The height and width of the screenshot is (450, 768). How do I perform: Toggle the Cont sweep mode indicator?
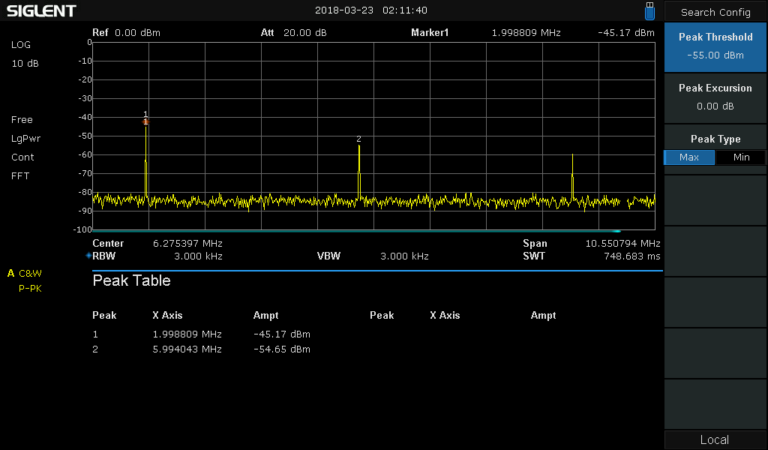pos(23,158)
